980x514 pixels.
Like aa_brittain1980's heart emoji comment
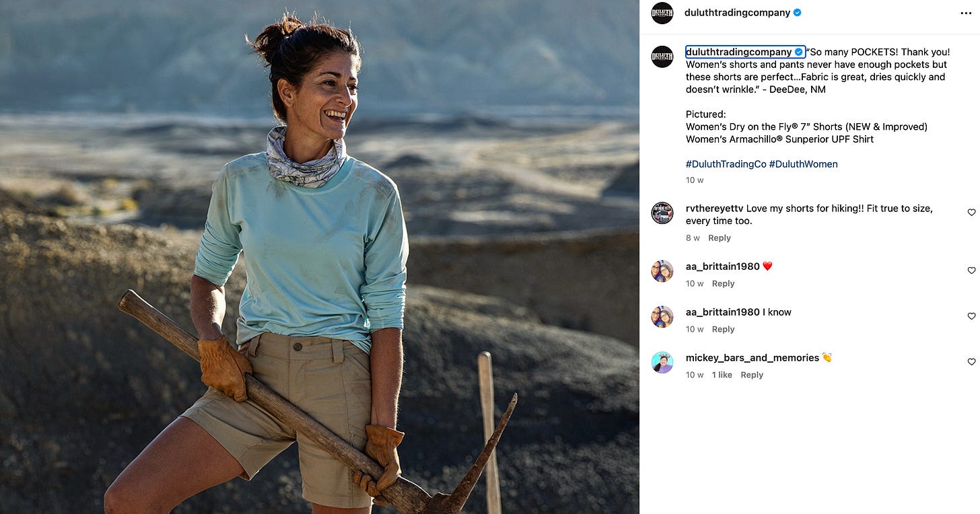pyautogui.click(x=971, y=270)
